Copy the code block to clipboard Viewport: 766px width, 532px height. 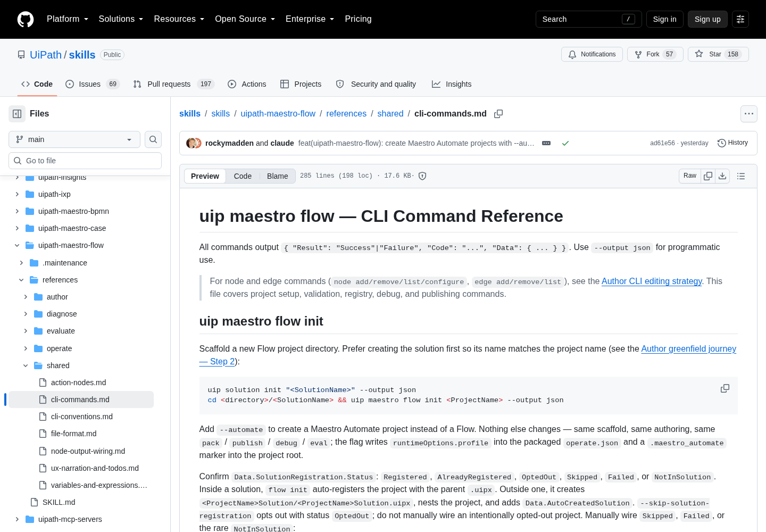(725, 389)
